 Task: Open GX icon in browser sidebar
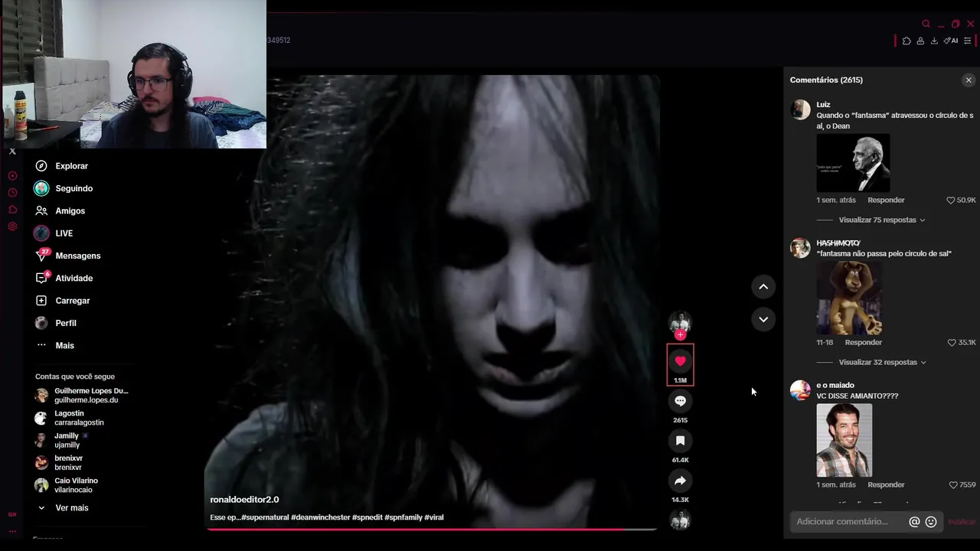click(x=12, y=514)
